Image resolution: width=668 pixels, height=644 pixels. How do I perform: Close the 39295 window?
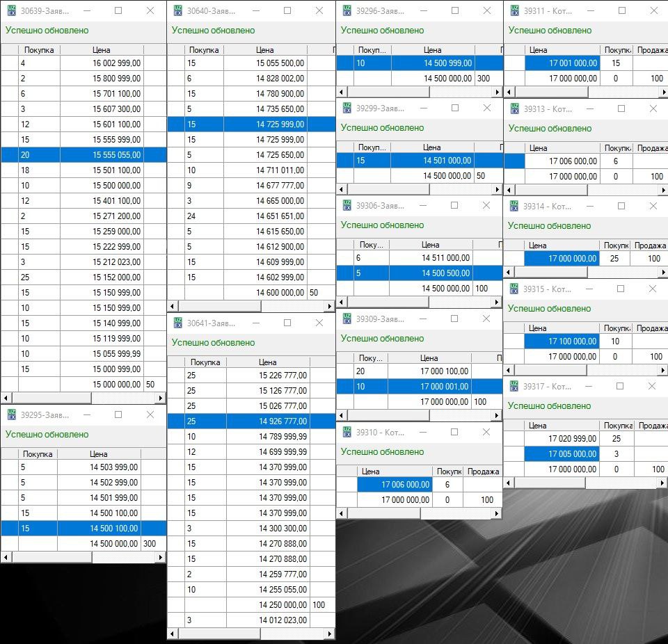[150, 414]
